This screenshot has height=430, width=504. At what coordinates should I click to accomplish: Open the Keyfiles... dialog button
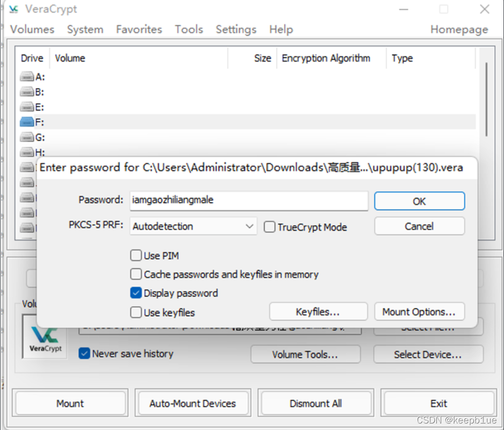point(318,312)
